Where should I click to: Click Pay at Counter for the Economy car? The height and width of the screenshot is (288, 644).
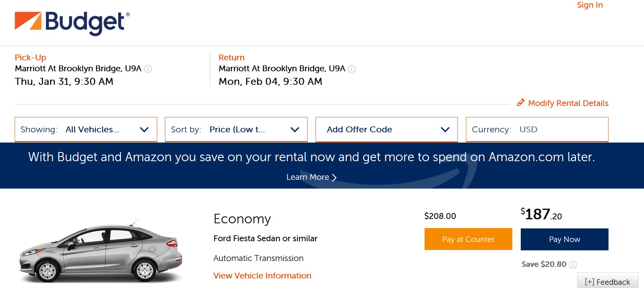pyautogui.click(x=468, y=239)
